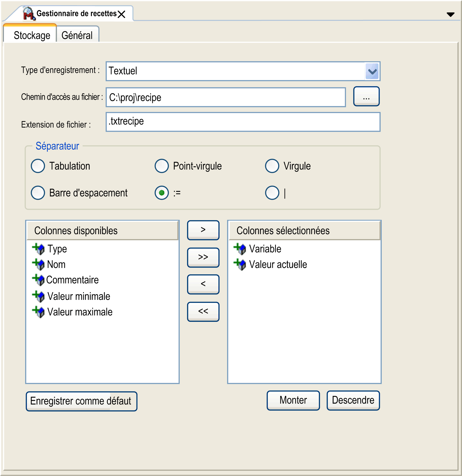Click the Commentaire column icon
This screenshot has width=462, height=476.
(38, 280)
